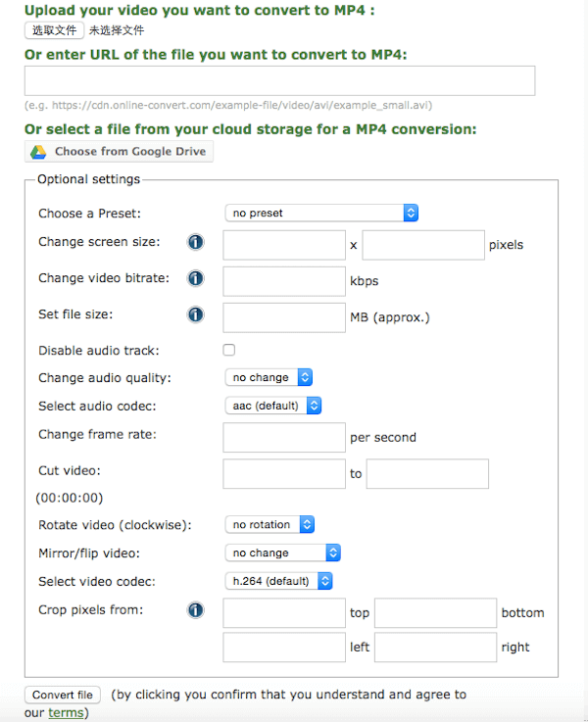Open the Select video codec dropdown
Image resolution: width=588 pixels, height=722 pixels.
[x=278, y=581]
